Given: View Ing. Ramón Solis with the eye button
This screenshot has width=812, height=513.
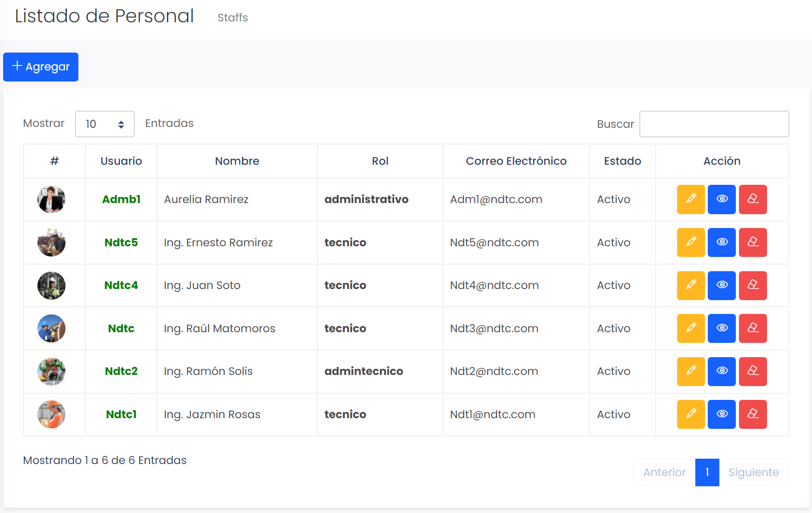Looking at the screenshot, I should (722, 371).
